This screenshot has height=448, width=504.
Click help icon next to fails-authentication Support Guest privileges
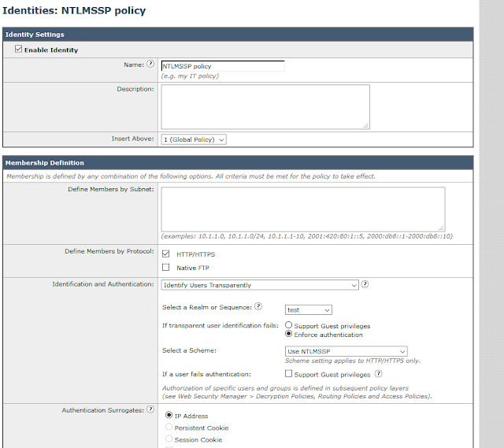(x=378, y=374)
